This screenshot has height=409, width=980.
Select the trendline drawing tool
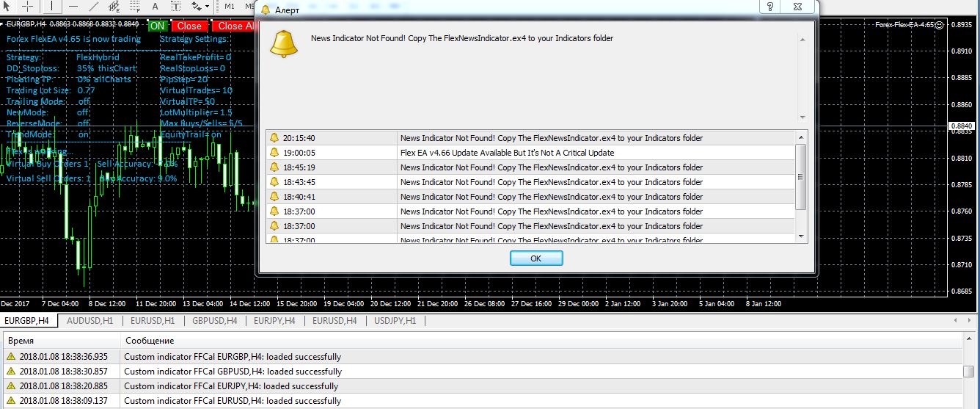click(x=94, y=6)
